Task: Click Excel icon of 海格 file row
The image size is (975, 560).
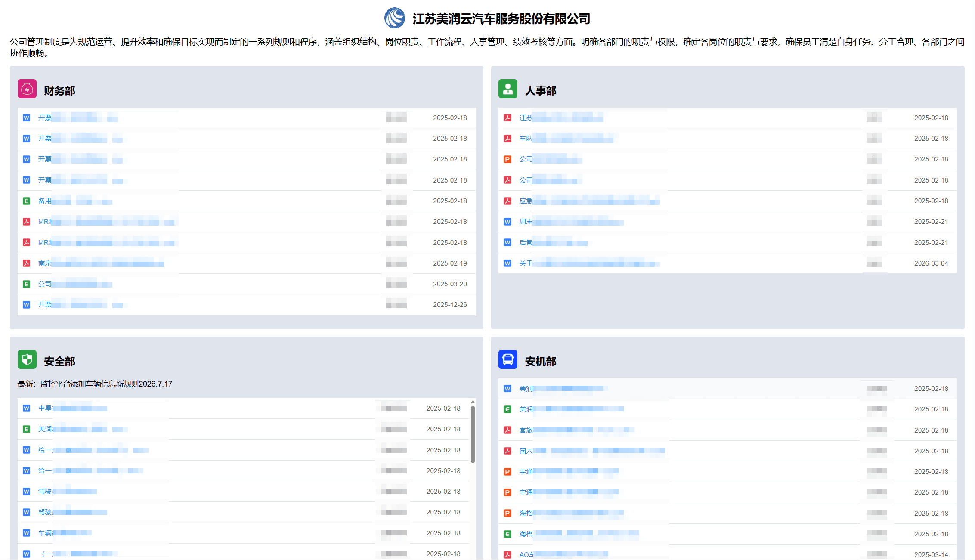Action: pyautogui.click(x=508, y=534)
